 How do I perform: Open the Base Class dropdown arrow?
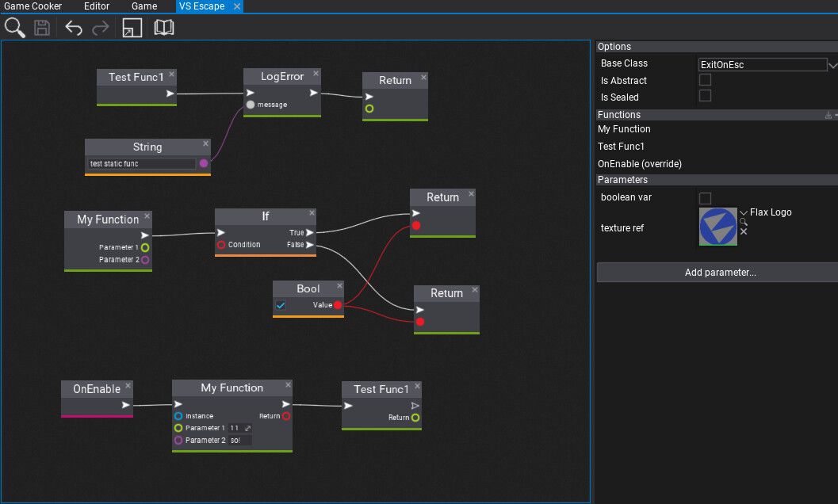[832, 64]
